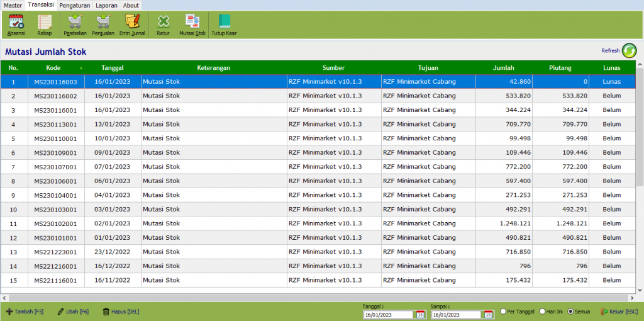
Task: Click the Tanggal date input field
Action: [x=389, y=315]
